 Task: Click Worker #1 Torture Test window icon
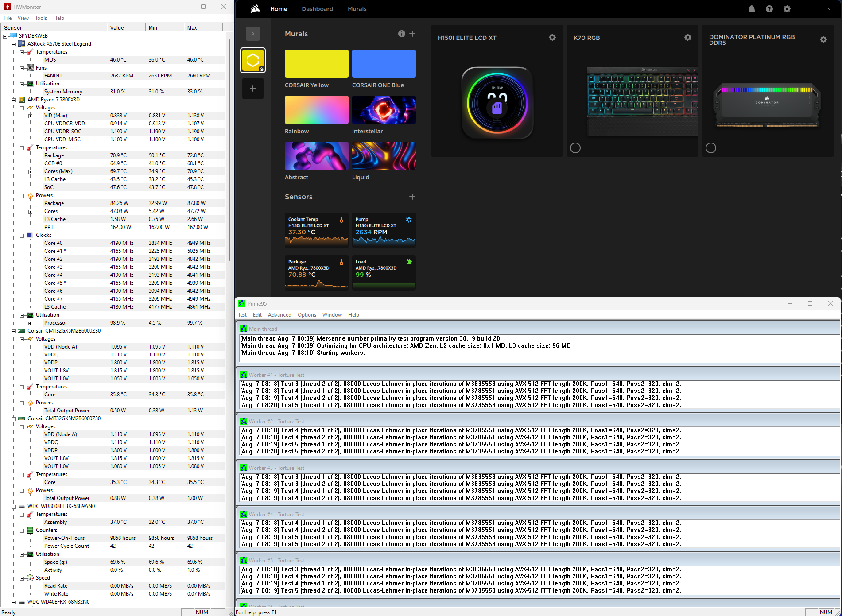tap(244, 375)
